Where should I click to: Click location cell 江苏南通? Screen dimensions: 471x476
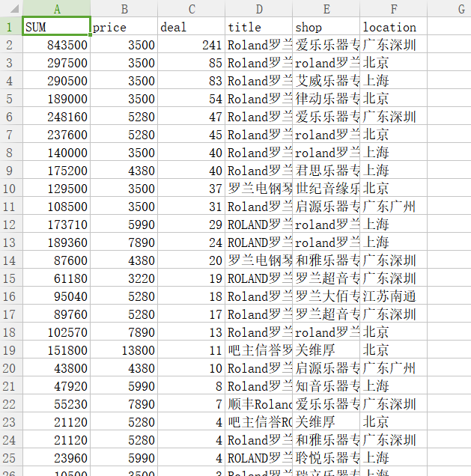tap(394, 296)
